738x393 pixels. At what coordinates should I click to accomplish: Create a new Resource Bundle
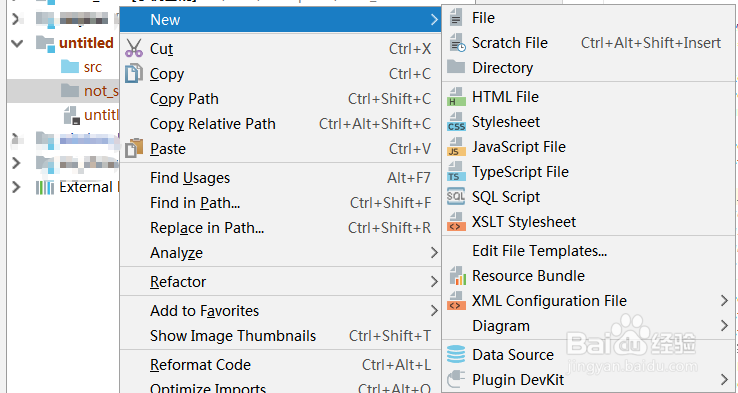[589, 276]
